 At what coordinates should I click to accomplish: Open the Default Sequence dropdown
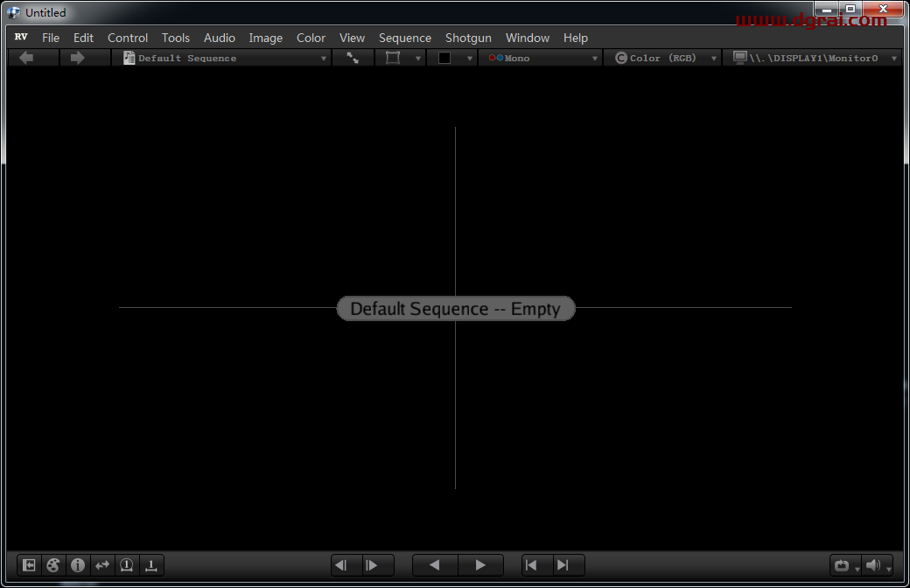(x=225, y=58)
